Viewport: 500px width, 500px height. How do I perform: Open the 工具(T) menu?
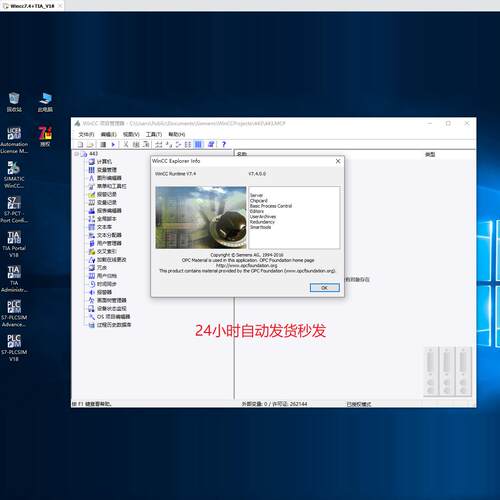point(154,134)
